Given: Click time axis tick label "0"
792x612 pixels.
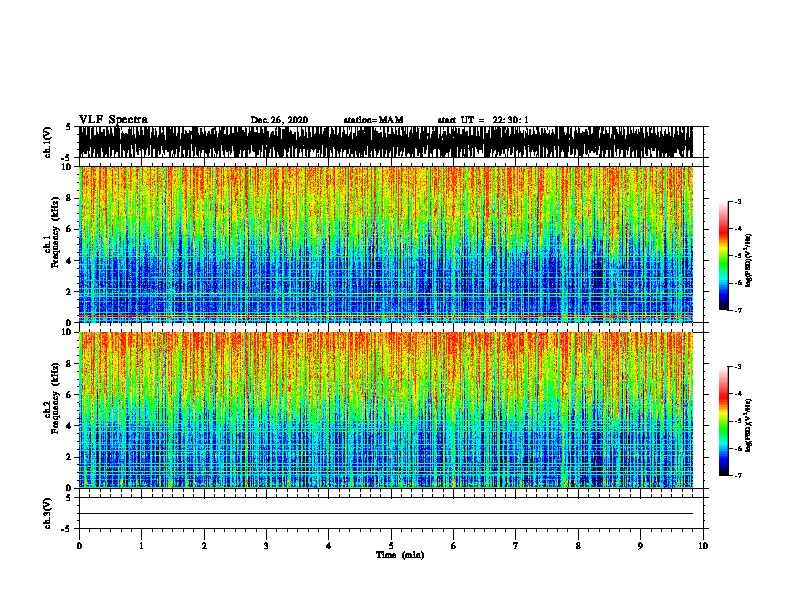Looking at the screenshot, I should click(x=79, y=545).
